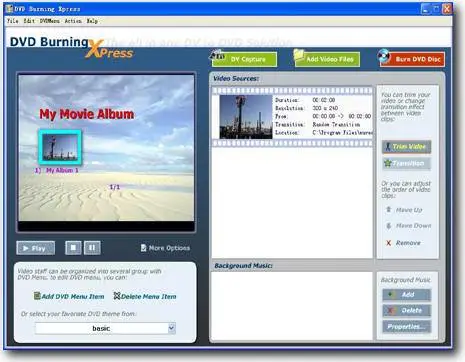Open the DVDMenu menu

point(49,21)
